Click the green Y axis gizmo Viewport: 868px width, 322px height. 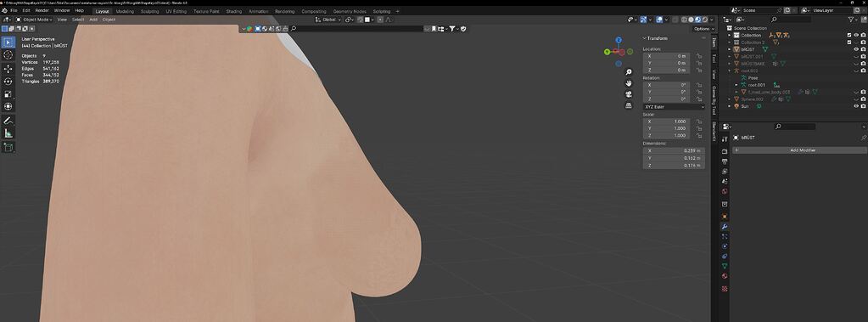608,52
